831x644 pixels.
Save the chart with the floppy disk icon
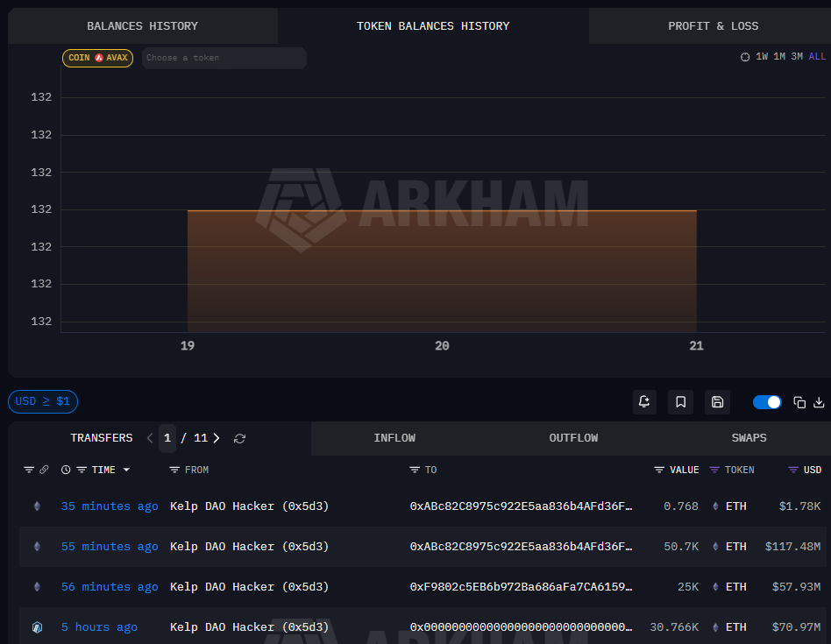(x=717, y=401)
